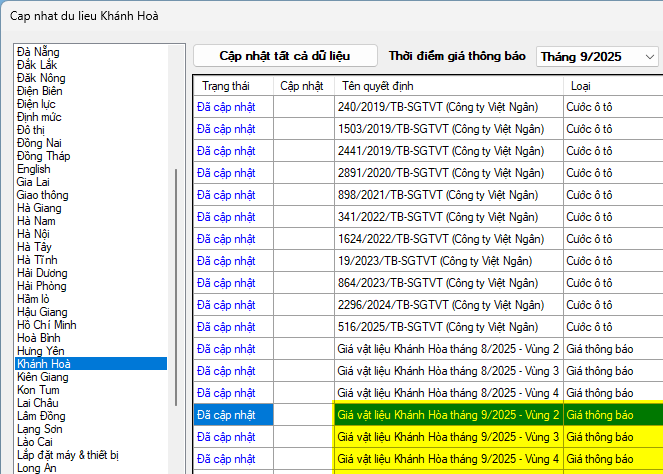Click the 'Cập nhật' column header

click(302, 86)
